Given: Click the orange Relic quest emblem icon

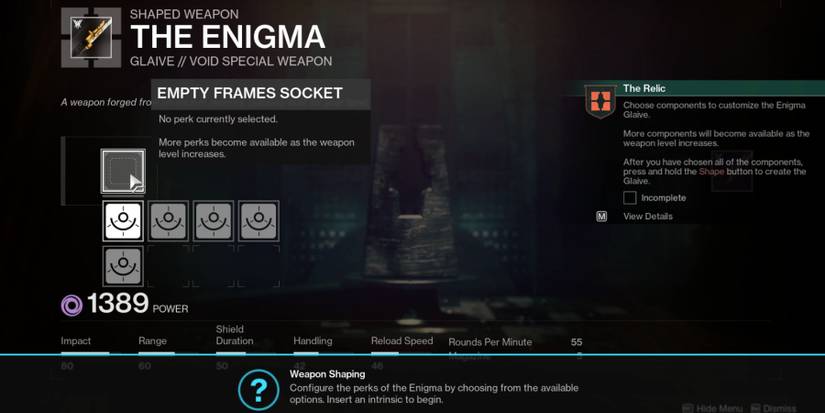Looking at the screenshot, I should tap(601, 102).
